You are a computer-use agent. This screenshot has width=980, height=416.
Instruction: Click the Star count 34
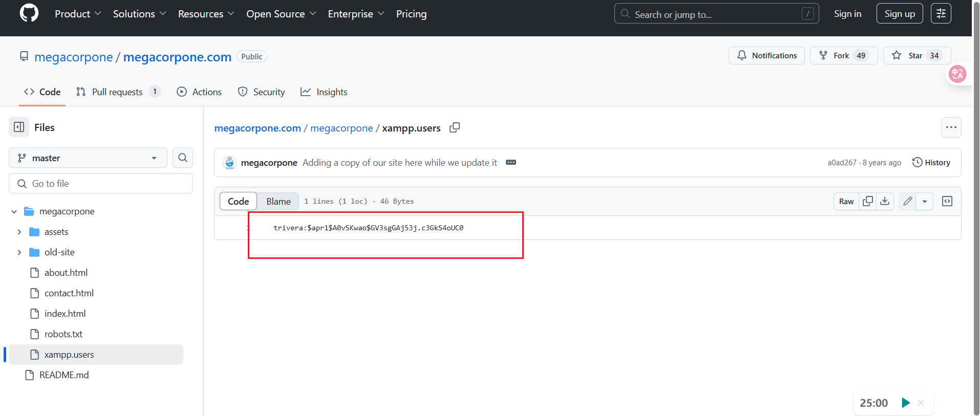point(934,55)
